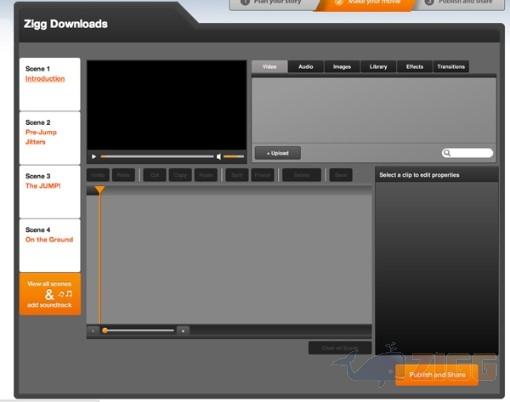The height and width of the screenshot is (402, 510).
Task: Open the Transitions tab
Action: tap(451, 67)
